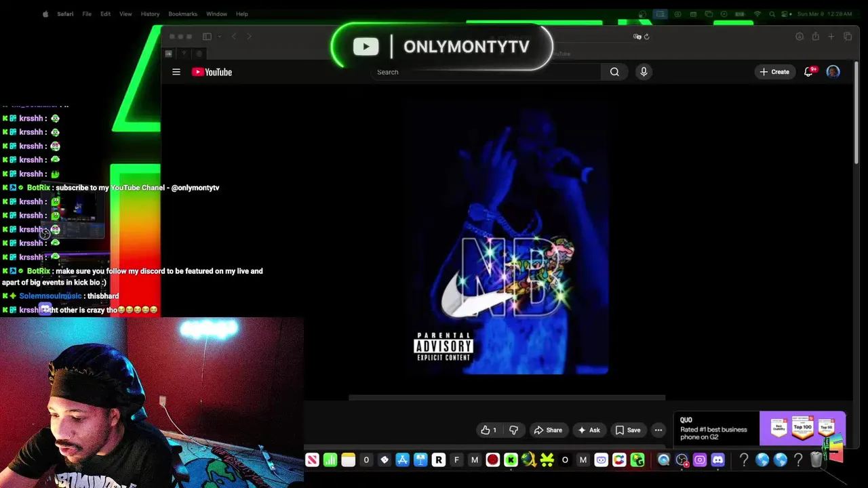Viewport: 868px width, 488px height.
Task: Open the Discord app in Dock
Action: point(717,460)
